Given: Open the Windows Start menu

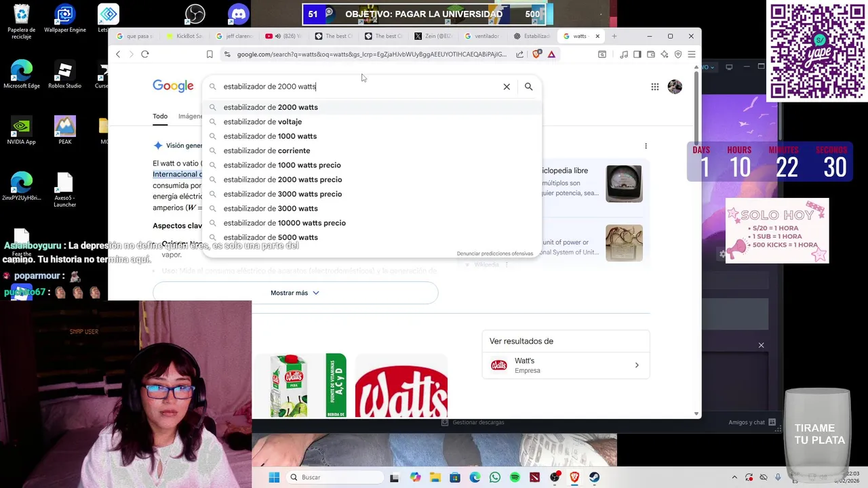Looking at the screenshot, I should (274, 477).
